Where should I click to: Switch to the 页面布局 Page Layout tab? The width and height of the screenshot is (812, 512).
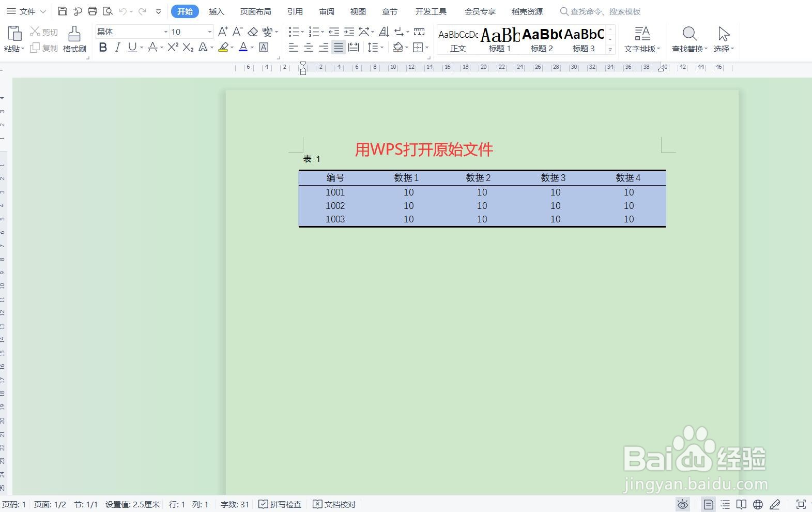coord(255,11)
